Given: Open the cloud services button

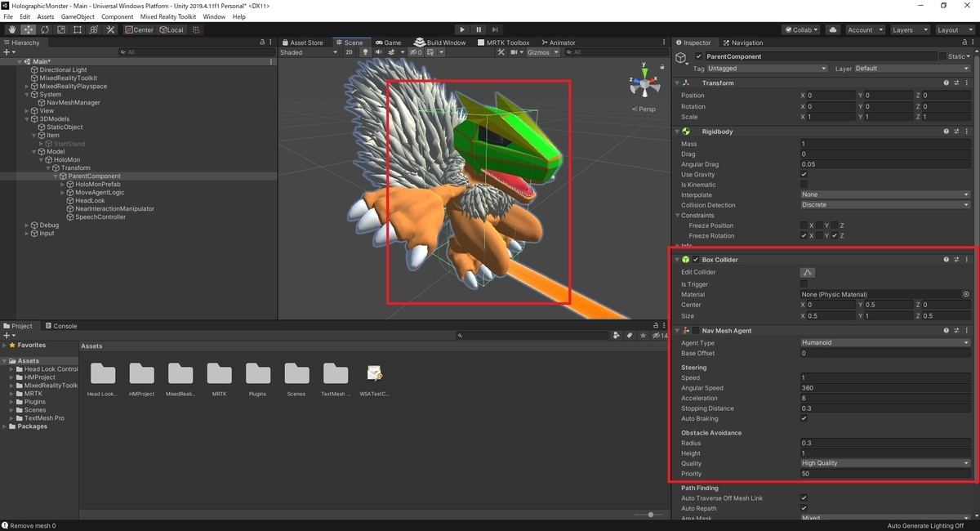Looking at the screenshot, I should 832,30.
